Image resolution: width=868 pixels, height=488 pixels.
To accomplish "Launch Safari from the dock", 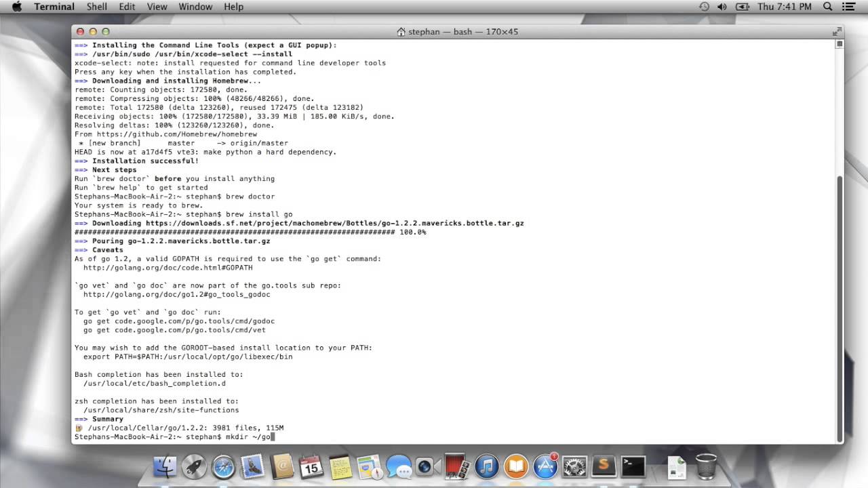I will [223, 466].
